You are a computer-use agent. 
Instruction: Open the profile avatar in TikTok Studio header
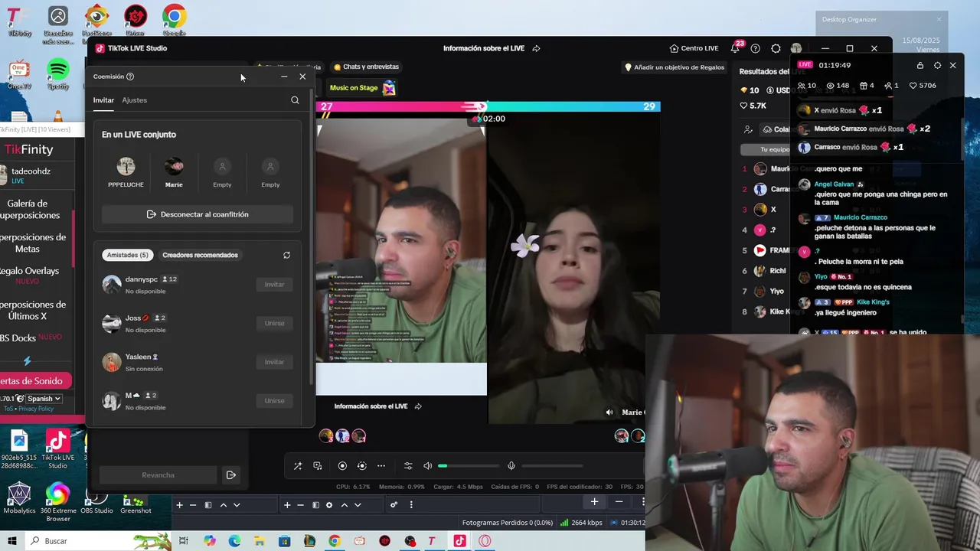point(796,48)
